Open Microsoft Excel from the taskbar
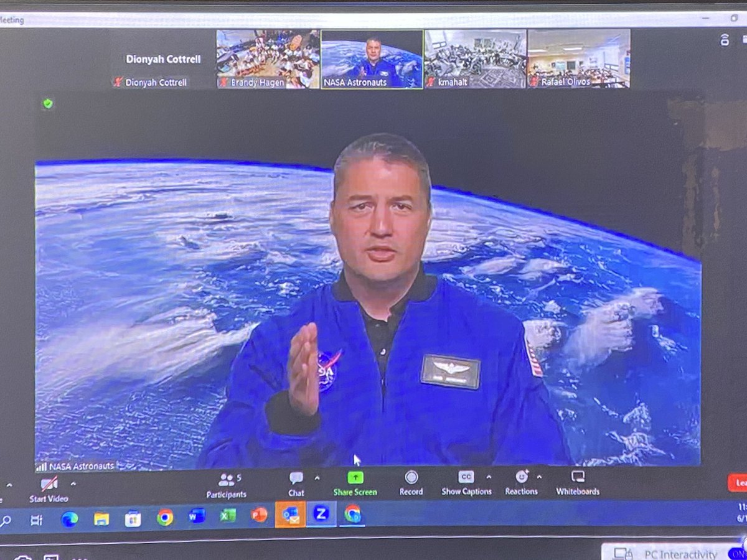 click(228, 516)
